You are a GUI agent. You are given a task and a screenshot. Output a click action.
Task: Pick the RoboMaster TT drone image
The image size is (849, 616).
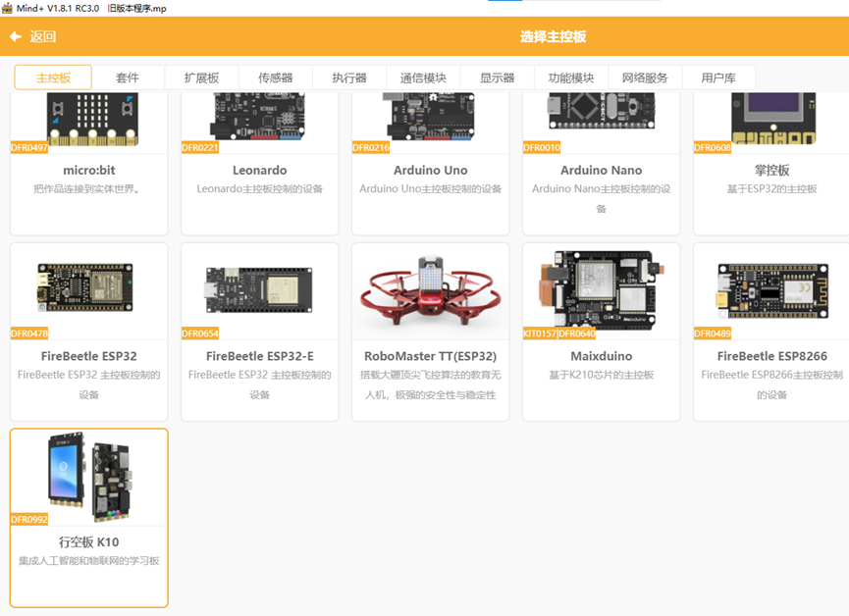[x=430, y=289]
